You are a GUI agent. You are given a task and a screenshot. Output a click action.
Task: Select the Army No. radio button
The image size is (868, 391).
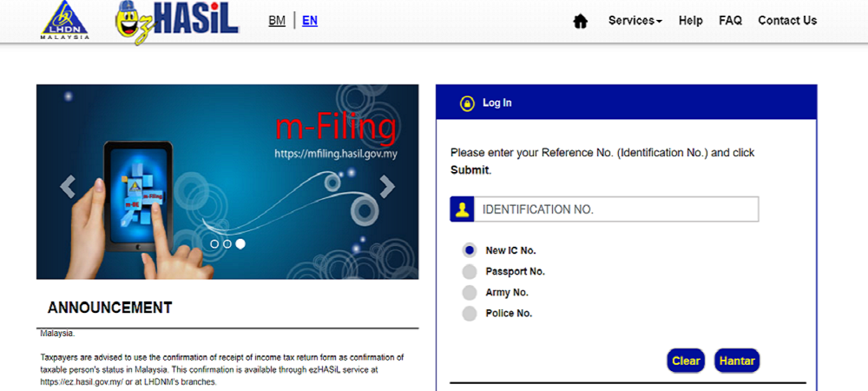[470, 293]
